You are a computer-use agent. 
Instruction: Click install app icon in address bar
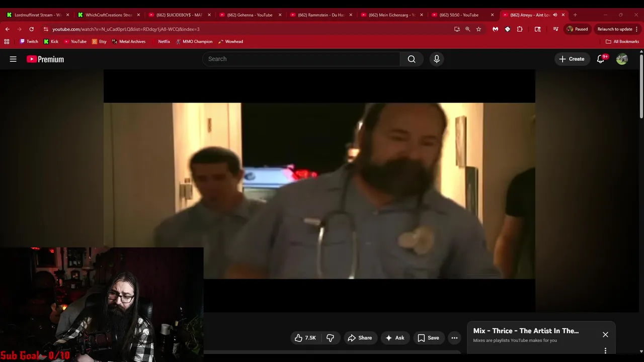457,29
